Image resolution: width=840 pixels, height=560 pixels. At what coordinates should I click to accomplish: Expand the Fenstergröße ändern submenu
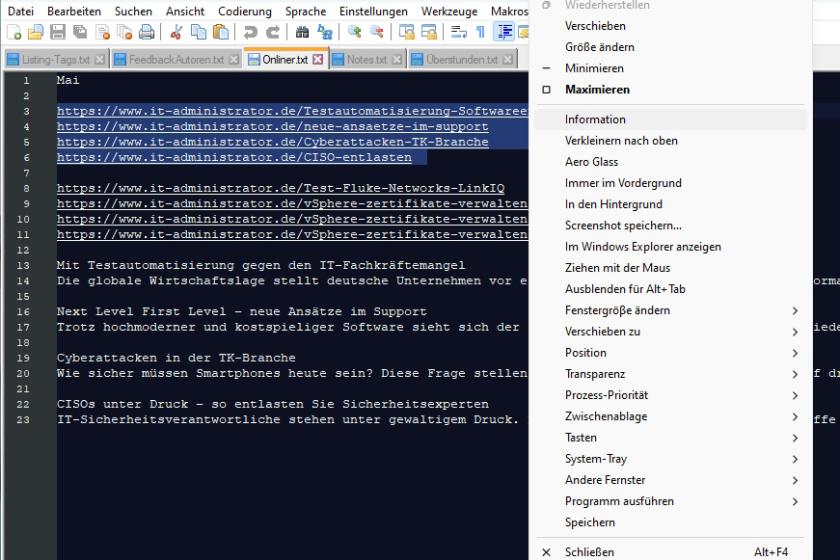pos(670,310)
